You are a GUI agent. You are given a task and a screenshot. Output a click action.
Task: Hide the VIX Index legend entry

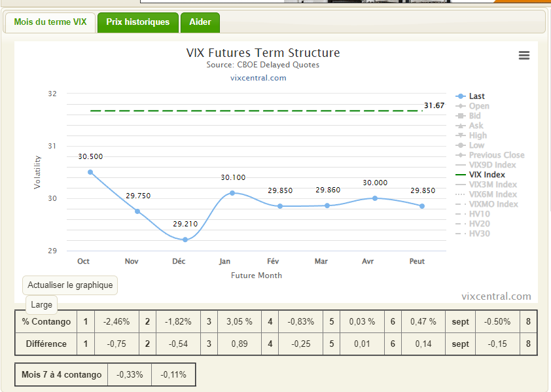480,175
